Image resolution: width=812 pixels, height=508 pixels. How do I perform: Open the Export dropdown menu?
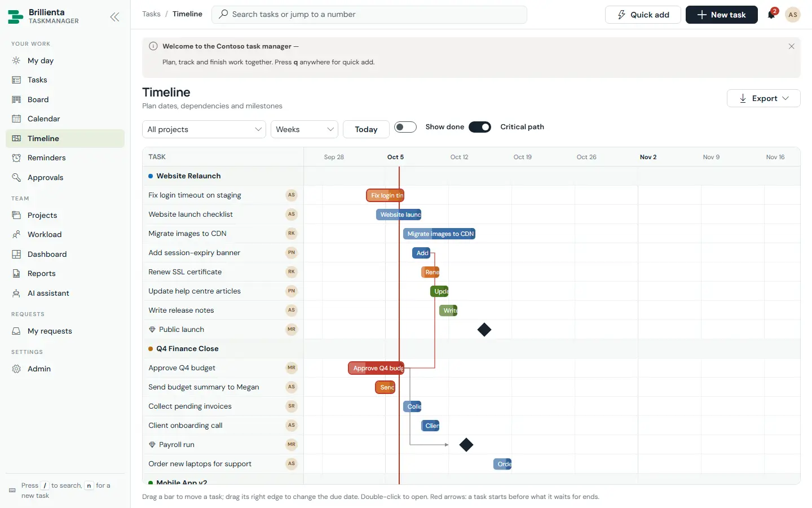tap(764, 98)
